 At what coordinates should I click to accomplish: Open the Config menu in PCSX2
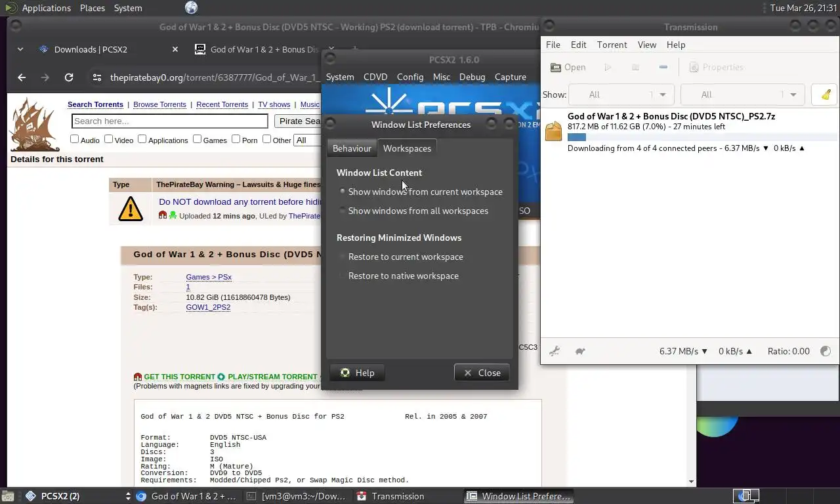point(410,77)
